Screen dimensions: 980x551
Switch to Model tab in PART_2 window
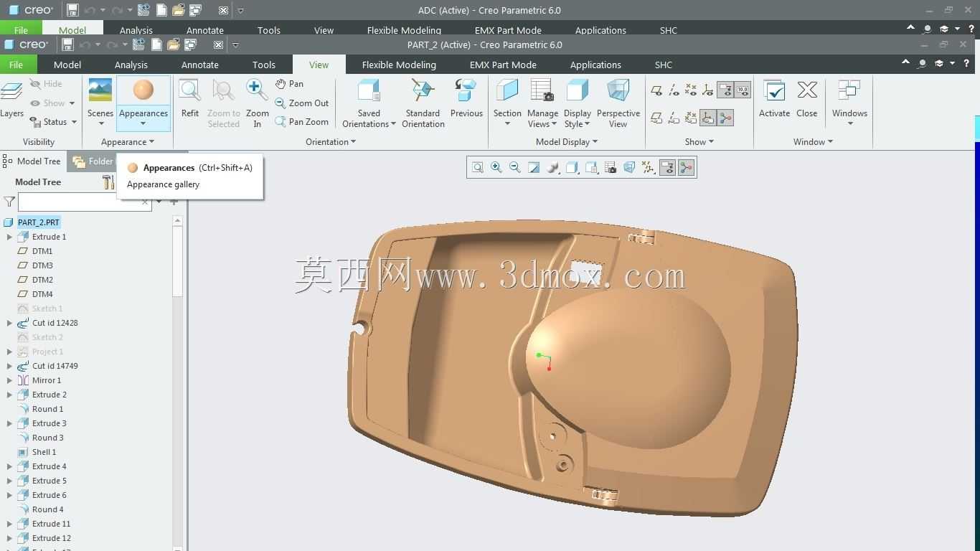[67, 65]
